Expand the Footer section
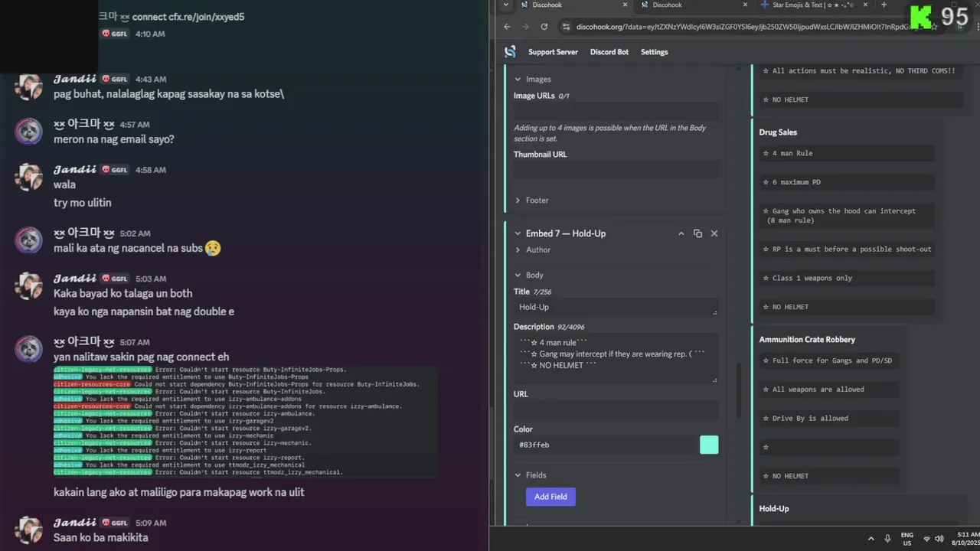 (531, 201)
